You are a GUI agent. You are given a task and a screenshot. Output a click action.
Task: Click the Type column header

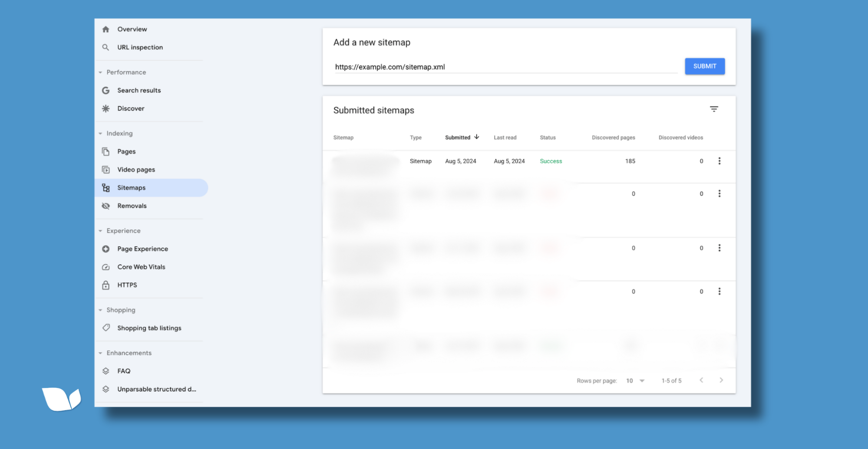tap(416, 138)
